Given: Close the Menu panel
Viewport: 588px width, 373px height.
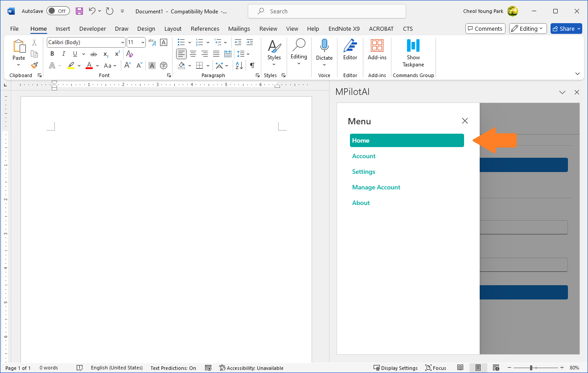Looking at the screenshot, I should tap(465, 121).
